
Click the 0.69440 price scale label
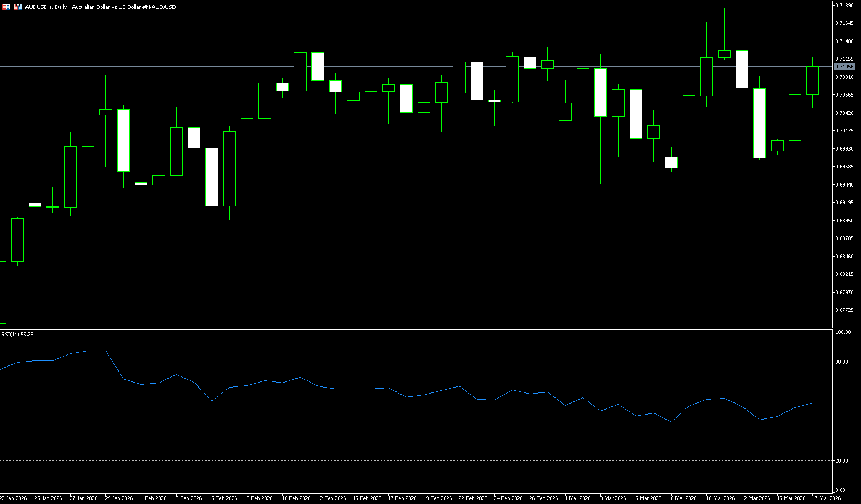[x=845, y=184]
